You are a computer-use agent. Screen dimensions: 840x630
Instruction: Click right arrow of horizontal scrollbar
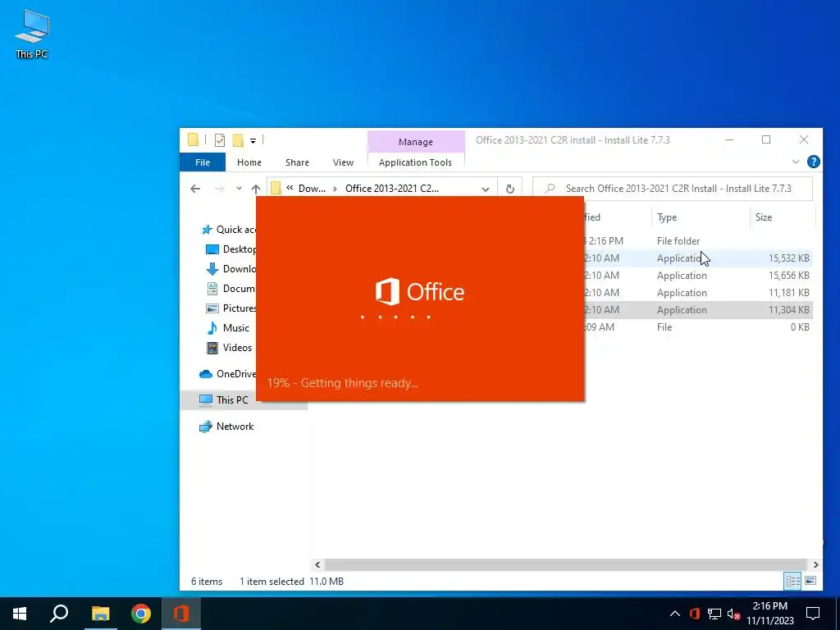[x=816, y=564]
